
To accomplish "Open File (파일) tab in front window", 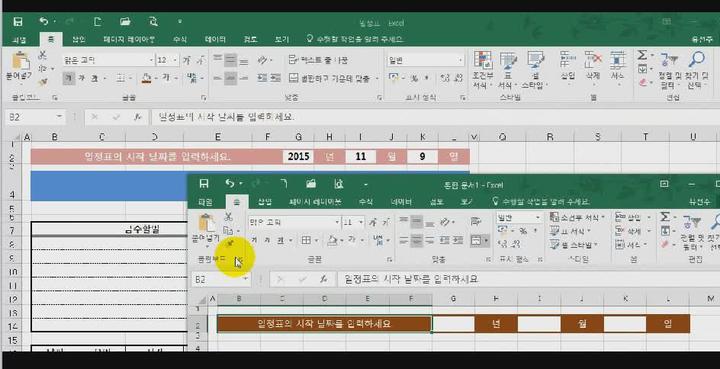I will click(205, 202).
